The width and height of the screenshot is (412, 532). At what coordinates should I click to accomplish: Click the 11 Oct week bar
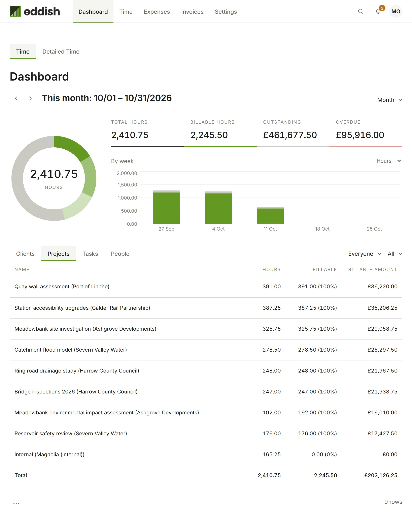tap(270, 216)
